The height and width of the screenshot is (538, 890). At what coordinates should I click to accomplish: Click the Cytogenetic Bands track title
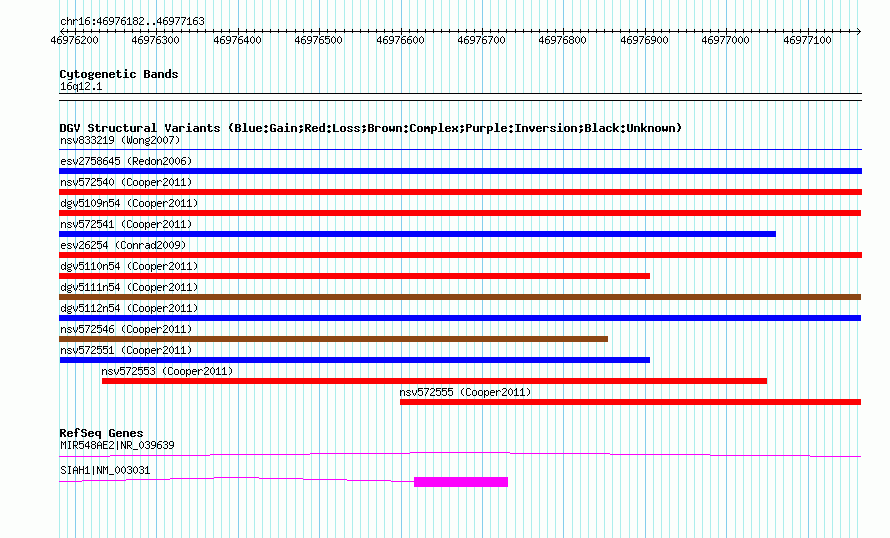(119, 74)
